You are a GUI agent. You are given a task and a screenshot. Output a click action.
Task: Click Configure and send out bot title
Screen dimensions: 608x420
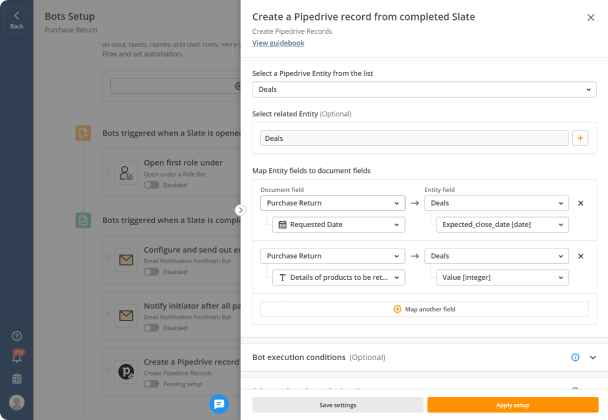click(192, 250)
